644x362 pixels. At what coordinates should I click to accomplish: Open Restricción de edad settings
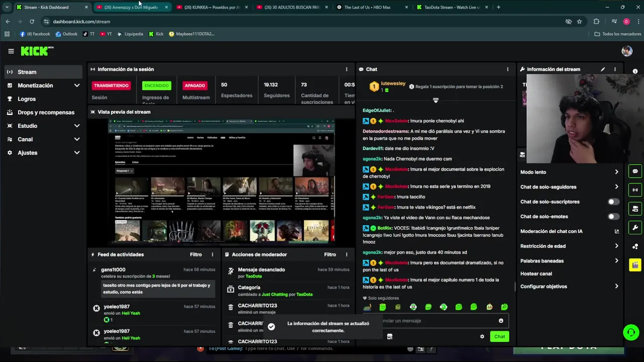tap(569, 246)
